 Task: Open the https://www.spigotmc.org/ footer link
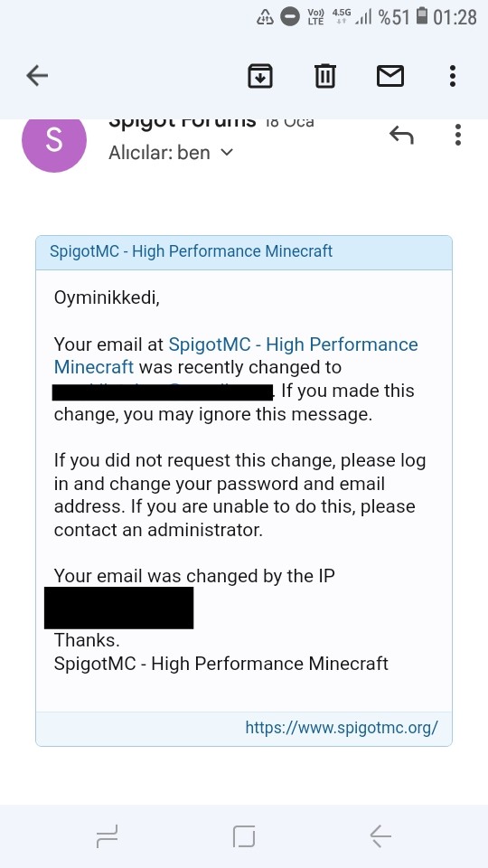tap(342, 727)
